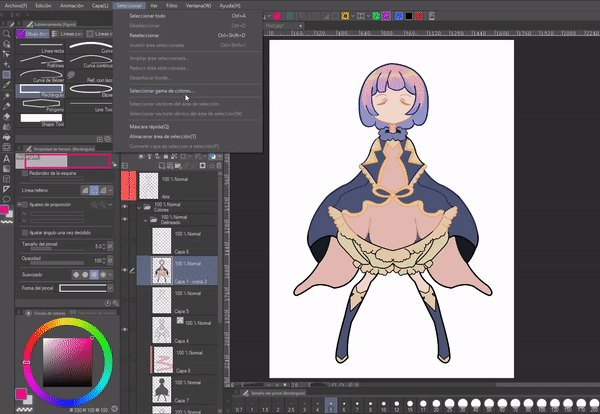Open the Forma del pincel dropdown
Image resolution: width=600 pixels, height=414 pixels.
[110, 288]
